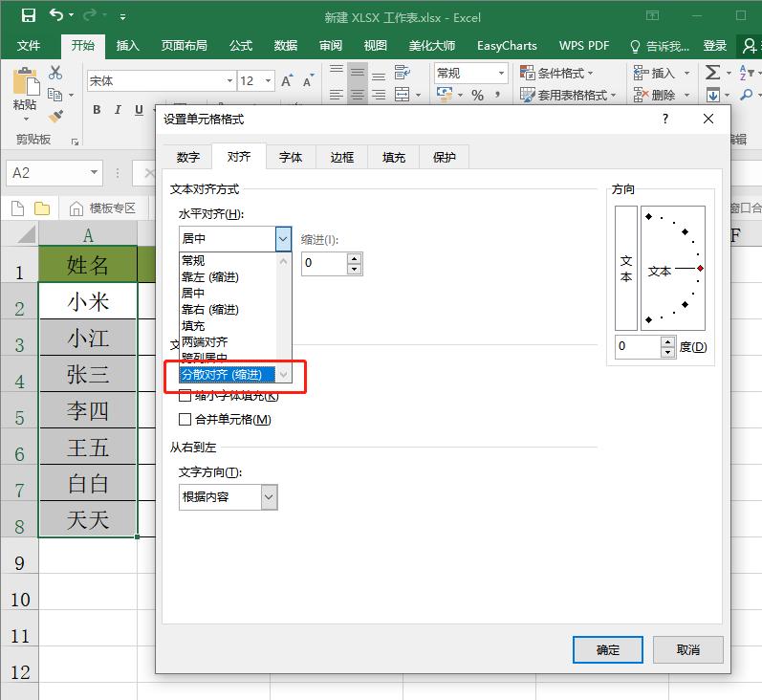The width and height of the screenshot is (762, 700).
Task: Expand the 宋体 font name dropdown
Action: [x=229, y=80]
